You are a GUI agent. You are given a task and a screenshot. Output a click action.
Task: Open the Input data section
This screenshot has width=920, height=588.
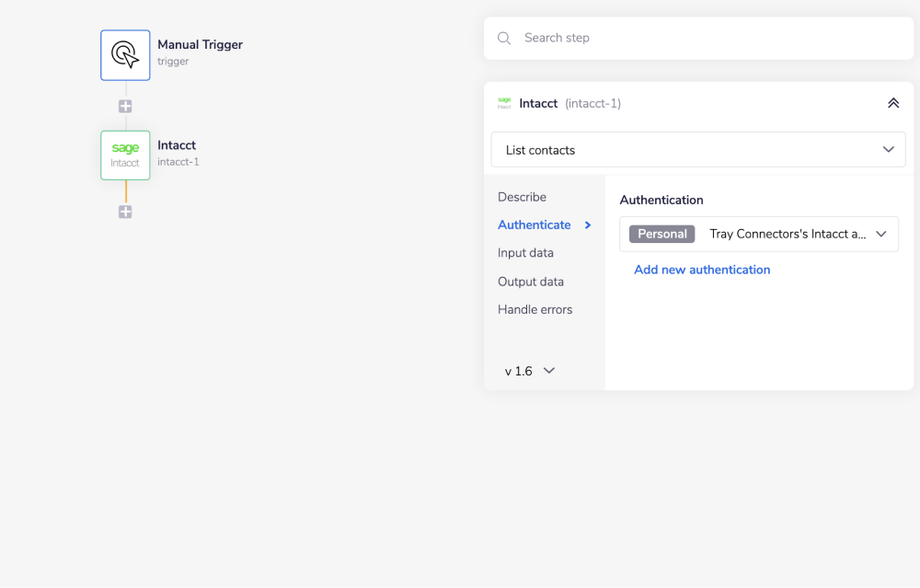coord(525,253)
